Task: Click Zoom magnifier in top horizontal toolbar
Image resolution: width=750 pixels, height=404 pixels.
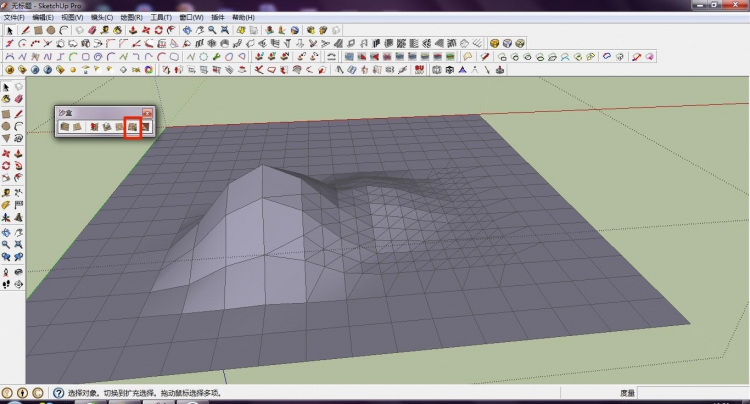Action: click(212, 30)
